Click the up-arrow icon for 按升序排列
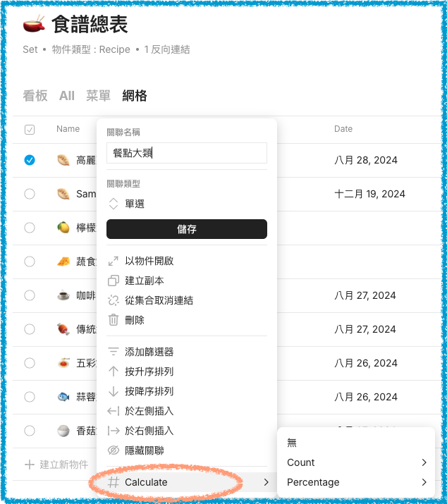Image resolution: width=447 pixels, height=504 pixels. click(114, 371)
